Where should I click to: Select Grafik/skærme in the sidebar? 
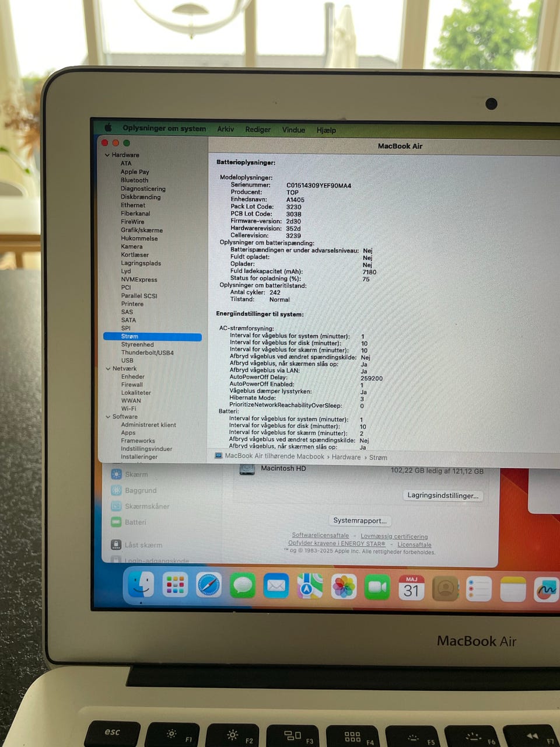pyautogui.click(x=142, y=231)
